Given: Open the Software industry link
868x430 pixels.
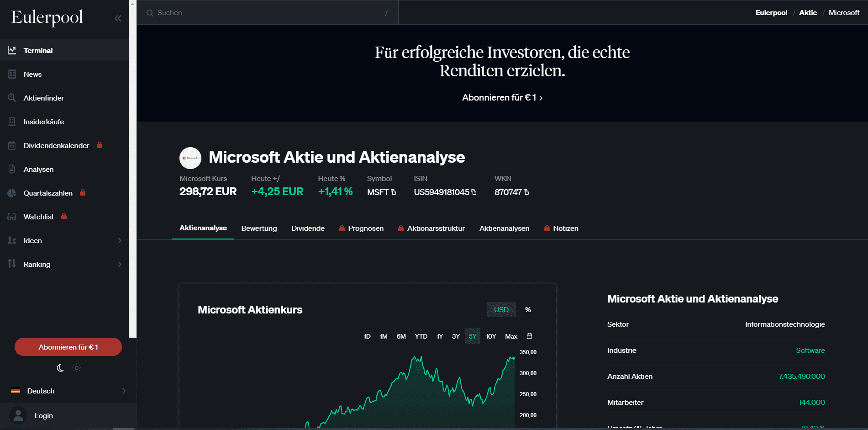Looking at the screenshot, I should coord(810,350).
